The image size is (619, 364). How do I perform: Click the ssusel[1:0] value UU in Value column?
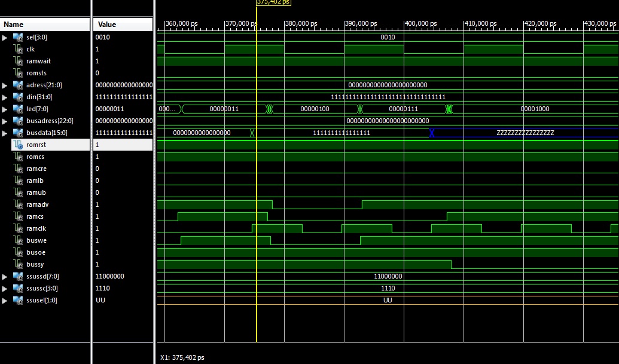click(x=100, y=300)
